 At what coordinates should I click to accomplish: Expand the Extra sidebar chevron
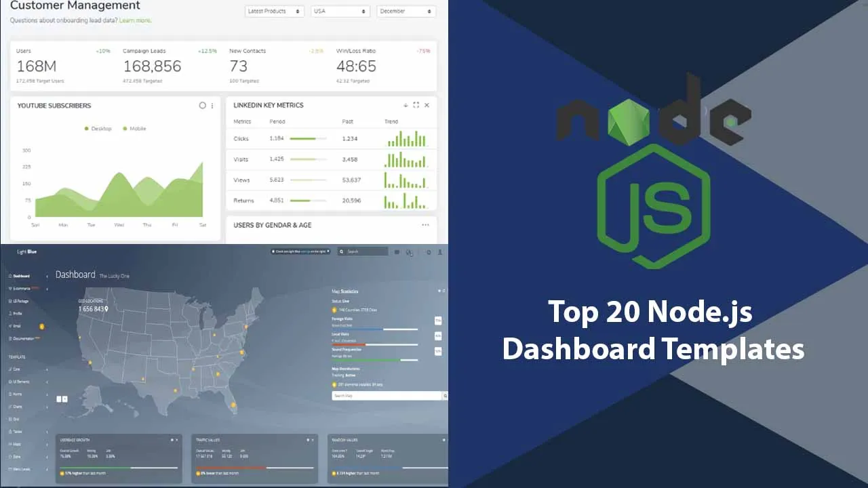(x=47, y=457)
